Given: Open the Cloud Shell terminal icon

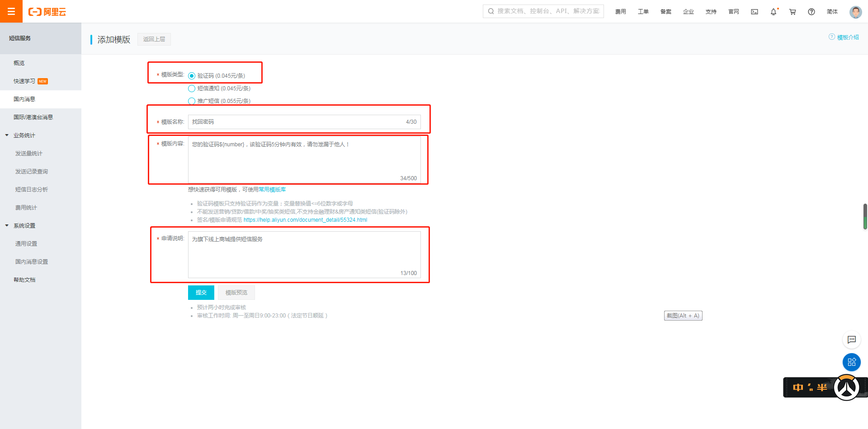Looking at the screenshot, I should (755, 12).
